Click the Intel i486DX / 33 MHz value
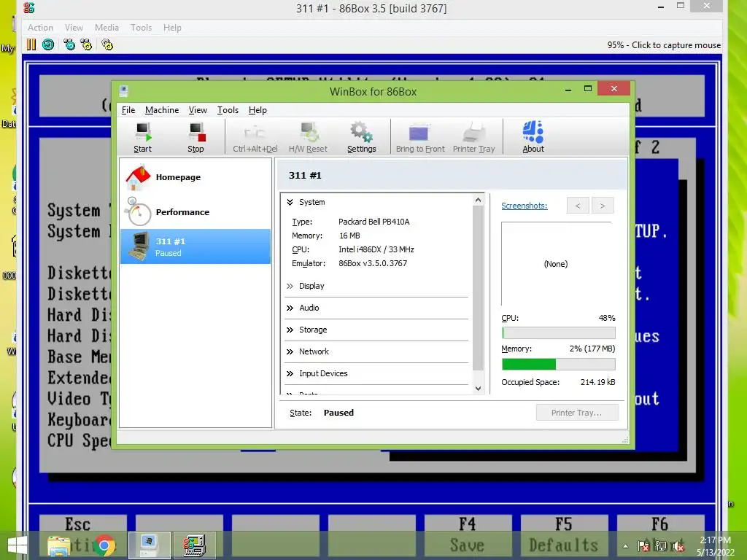Viewport: 747px width, 560px height. 376,249
